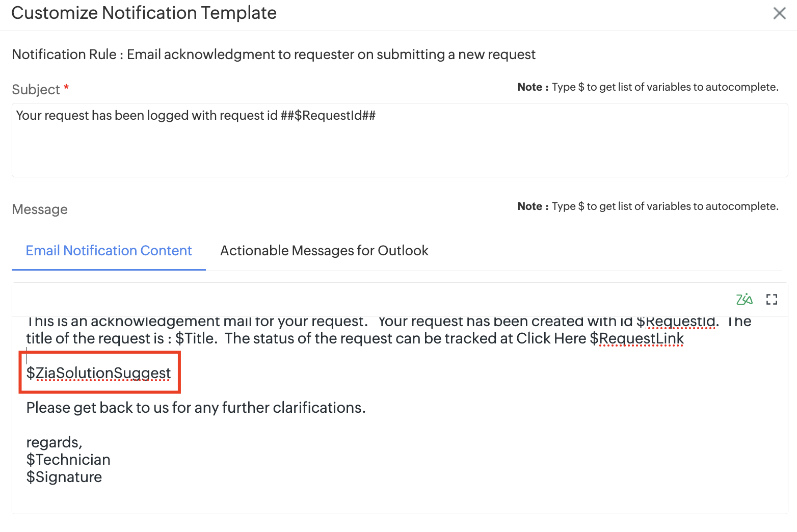Click the $Signature variable line
Screen dimensions: 797x532
[x=64, y=477]
